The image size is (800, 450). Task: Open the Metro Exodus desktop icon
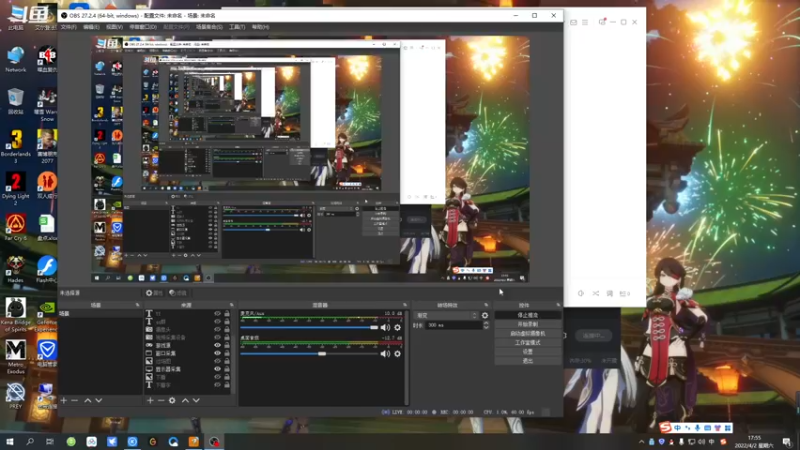(16, 357)
